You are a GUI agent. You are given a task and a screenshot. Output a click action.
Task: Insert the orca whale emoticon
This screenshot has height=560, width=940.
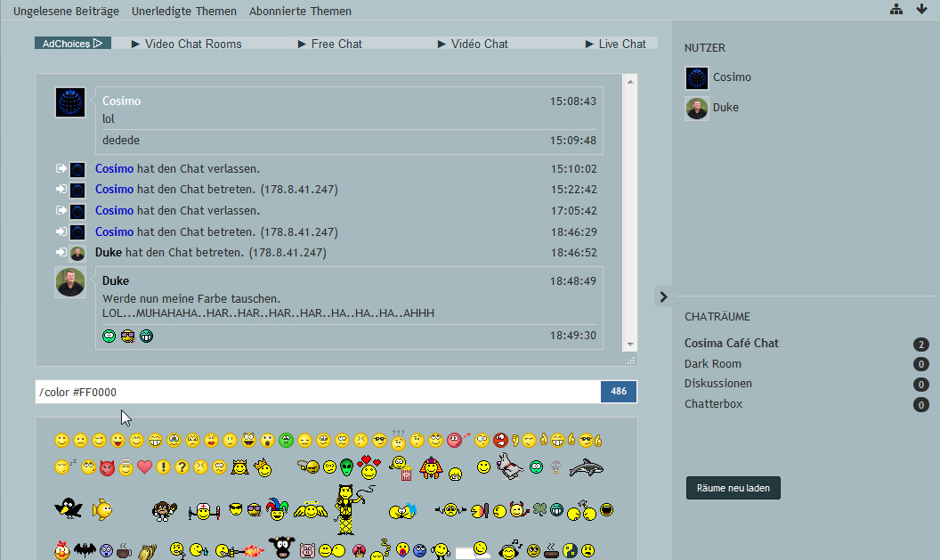point(586,466)
